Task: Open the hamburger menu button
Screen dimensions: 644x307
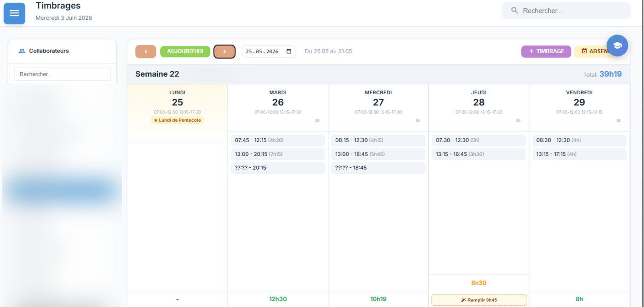Action: point(14,13)
